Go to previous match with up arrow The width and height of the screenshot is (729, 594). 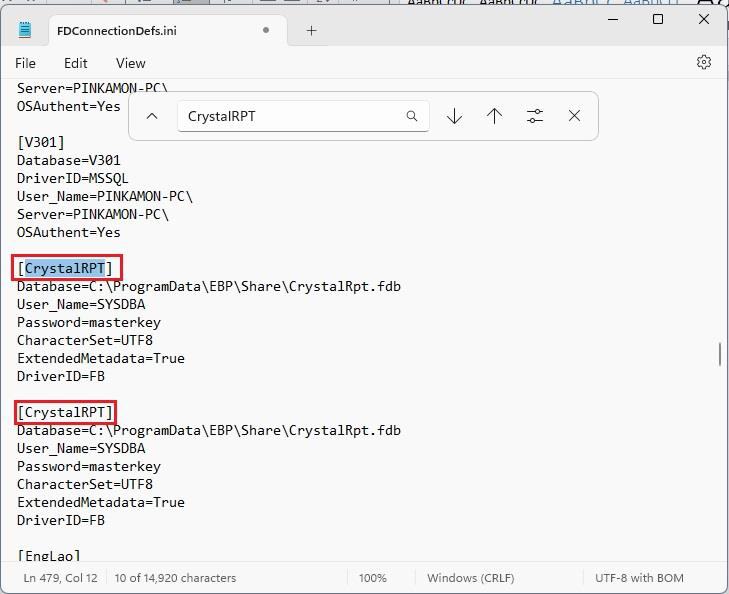(494, 116)
